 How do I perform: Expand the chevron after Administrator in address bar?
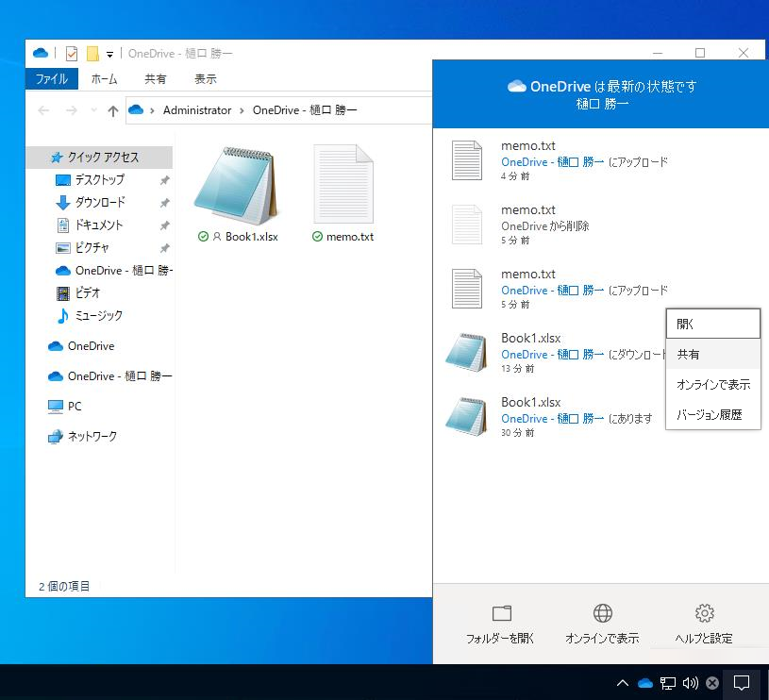tap(242, 110)
